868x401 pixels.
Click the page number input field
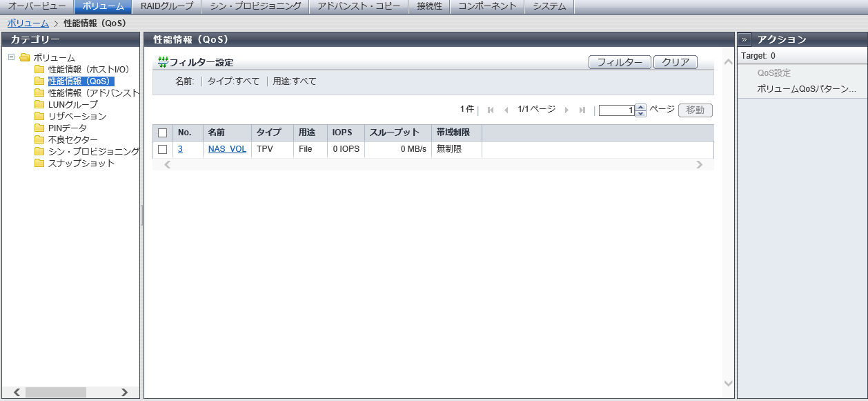(x=616, y=110)
